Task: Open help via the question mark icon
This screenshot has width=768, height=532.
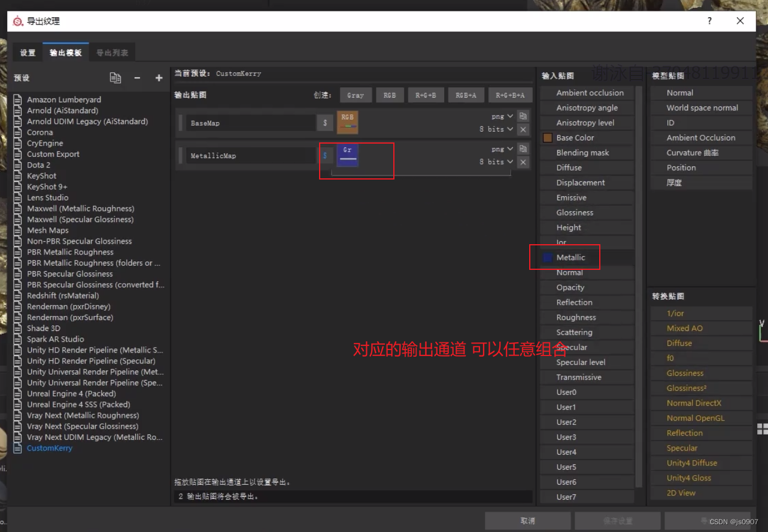Action: (x=709, y=21)
